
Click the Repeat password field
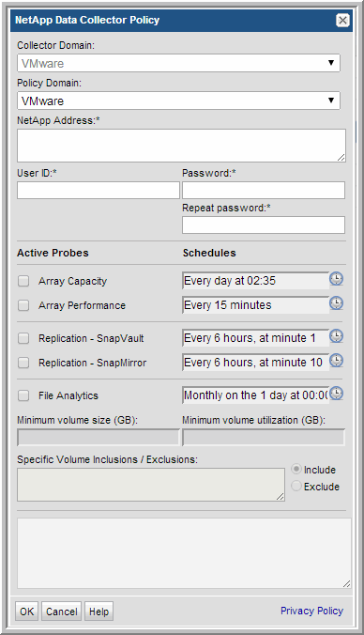(264, 225)
